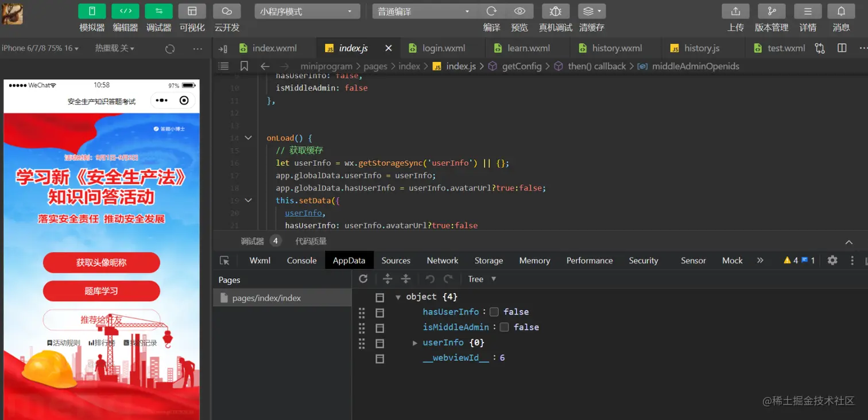This screenshot has width=868, height=420.
Task: Click getConfig in the breadcrumb
Action: pos(521,66)
